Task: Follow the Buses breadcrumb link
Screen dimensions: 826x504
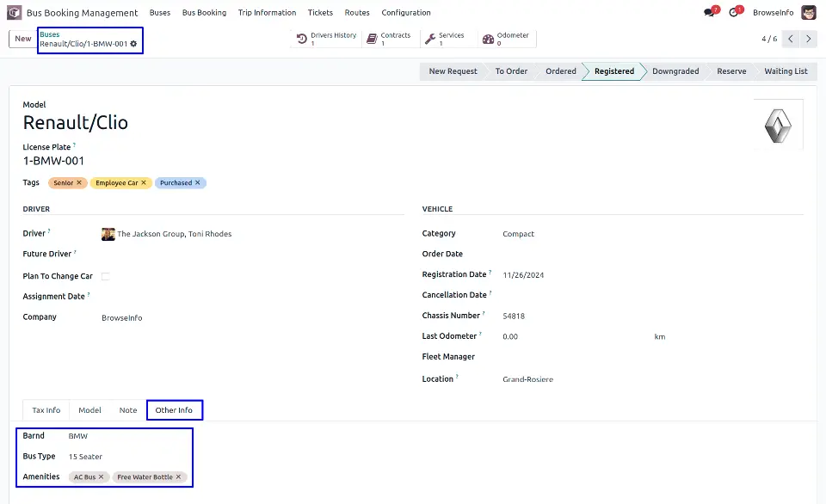Action: tap(50, 34)
